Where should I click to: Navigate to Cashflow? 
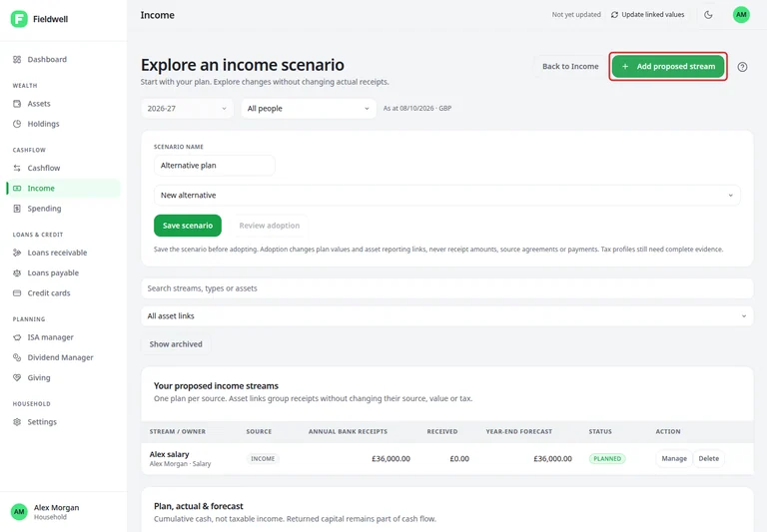click(64, 168)
